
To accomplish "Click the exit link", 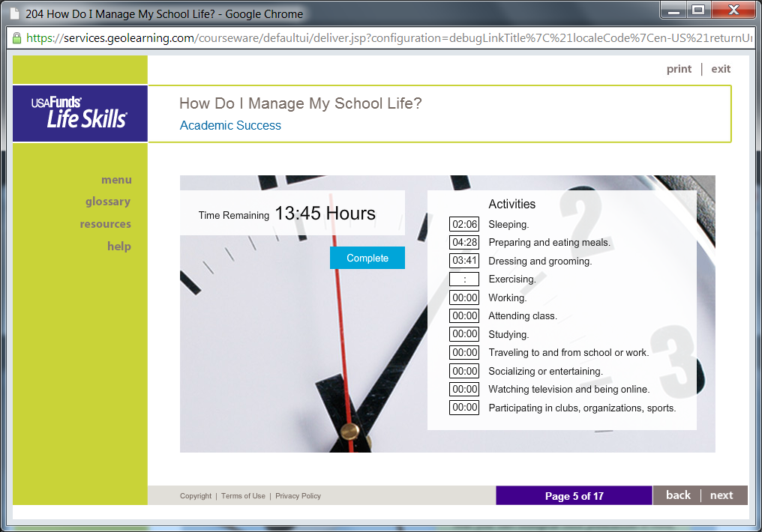I will click(721, 69).
